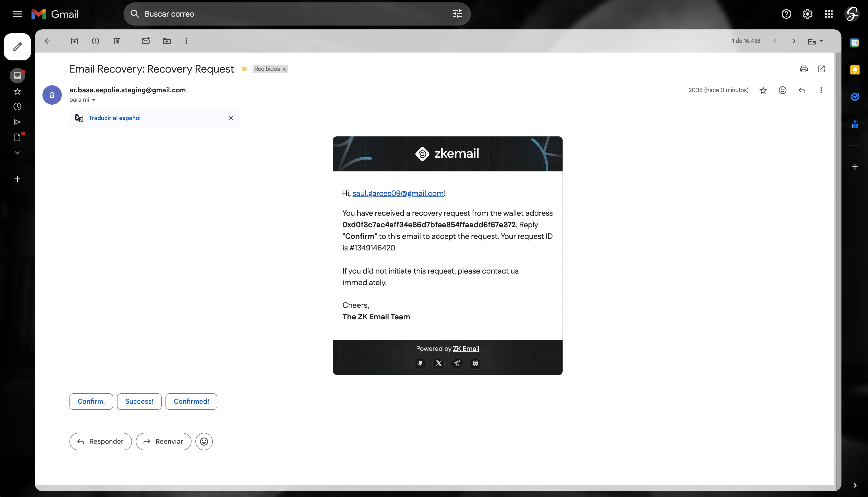This screenshot has height=497, width=868.
Task: Archive this email
Action: (x=74, y=41)
